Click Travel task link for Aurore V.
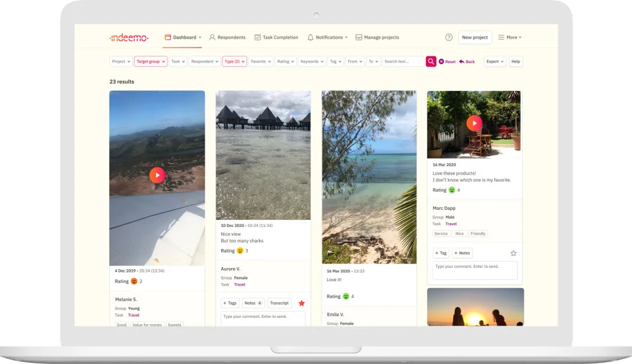 [240, 284]
